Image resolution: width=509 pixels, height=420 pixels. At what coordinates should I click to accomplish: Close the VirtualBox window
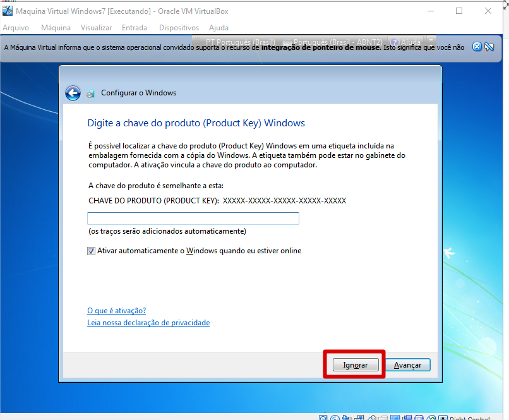488,11
